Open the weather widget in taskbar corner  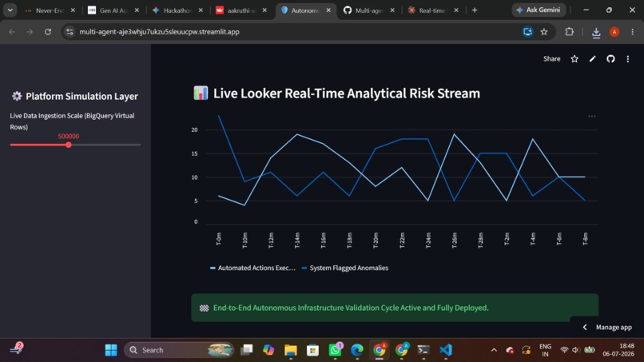pos(17,349)
